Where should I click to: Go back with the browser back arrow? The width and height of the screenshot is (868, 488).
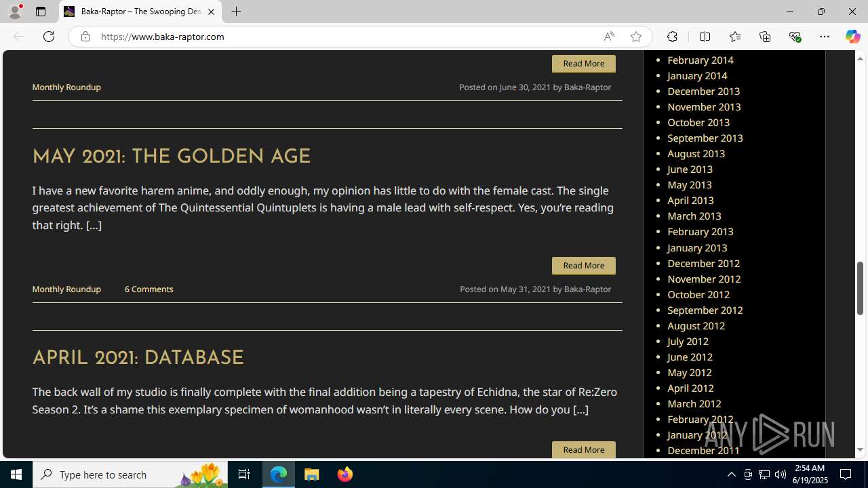click(x=19, y=37)
